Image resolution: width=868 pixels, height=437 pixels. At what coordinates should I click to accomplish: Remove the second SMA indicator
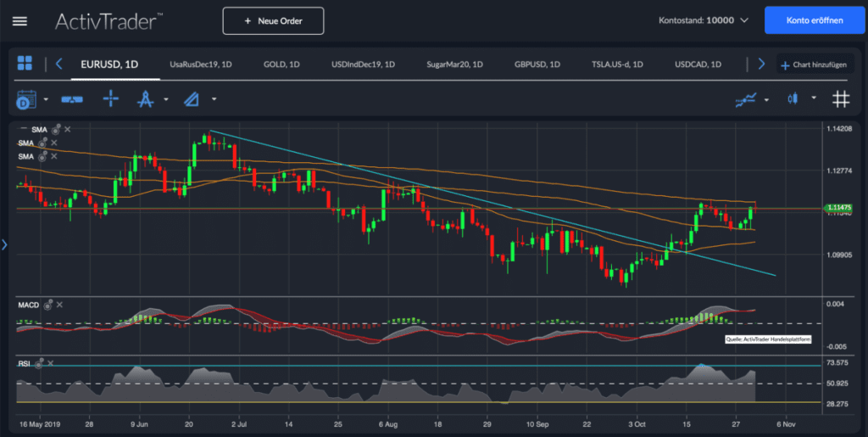point(54,143)
